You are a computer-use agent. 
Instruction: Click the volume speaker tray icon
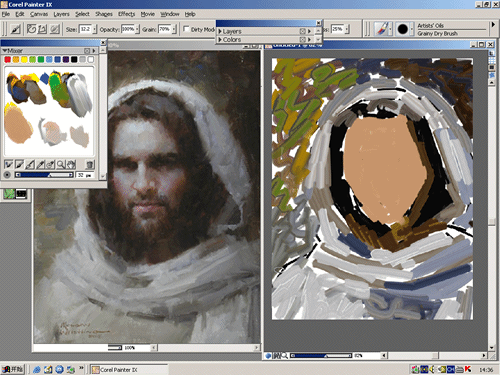tap(432, 369)
